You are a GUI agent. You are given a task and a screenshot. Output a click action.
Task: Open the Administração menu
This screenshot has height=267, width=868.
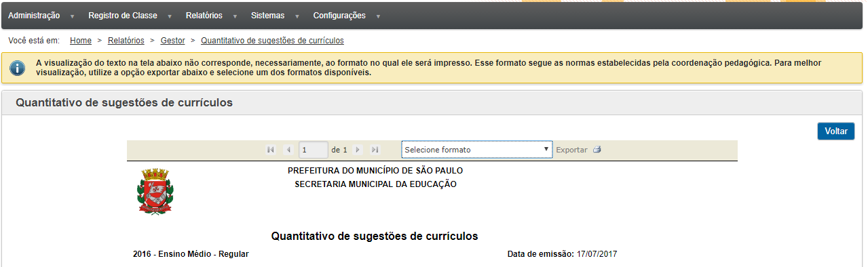(34, 16)
